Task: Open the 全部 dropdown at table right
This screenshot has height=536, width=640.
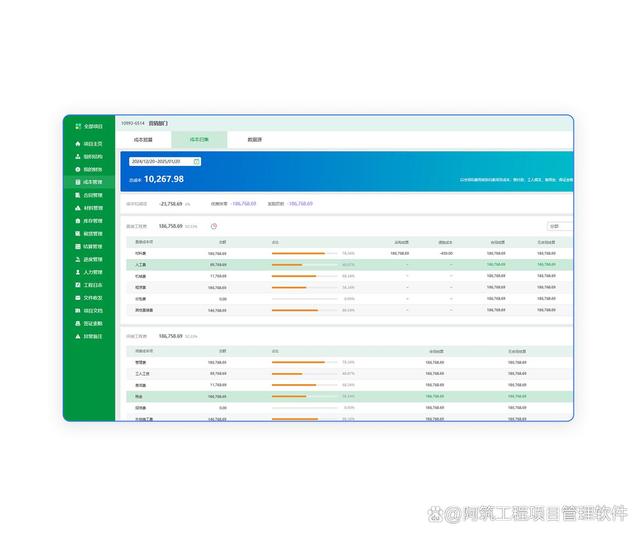Action: tap(560, 226)
